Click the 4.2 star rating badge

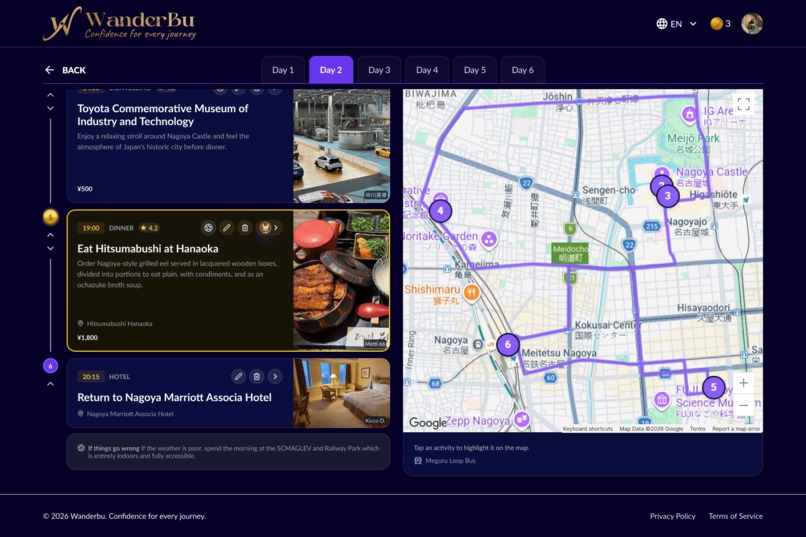[x=149, y=228]
